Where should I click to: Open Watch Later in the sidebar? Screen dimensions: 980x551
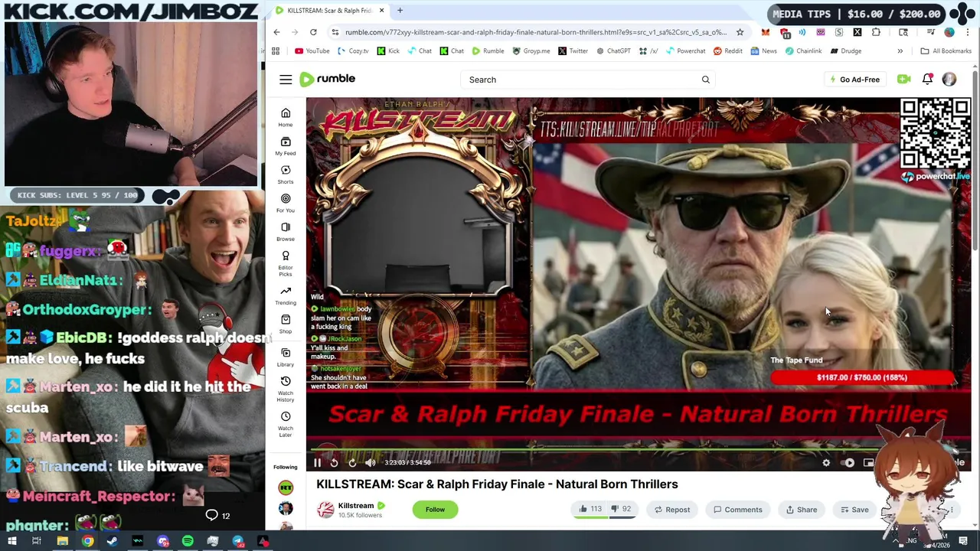tap(286, 425)
